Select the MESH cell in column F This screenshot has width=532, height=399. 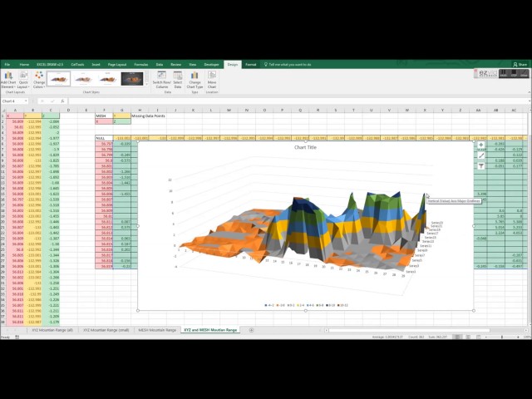[x=104, y=116]
